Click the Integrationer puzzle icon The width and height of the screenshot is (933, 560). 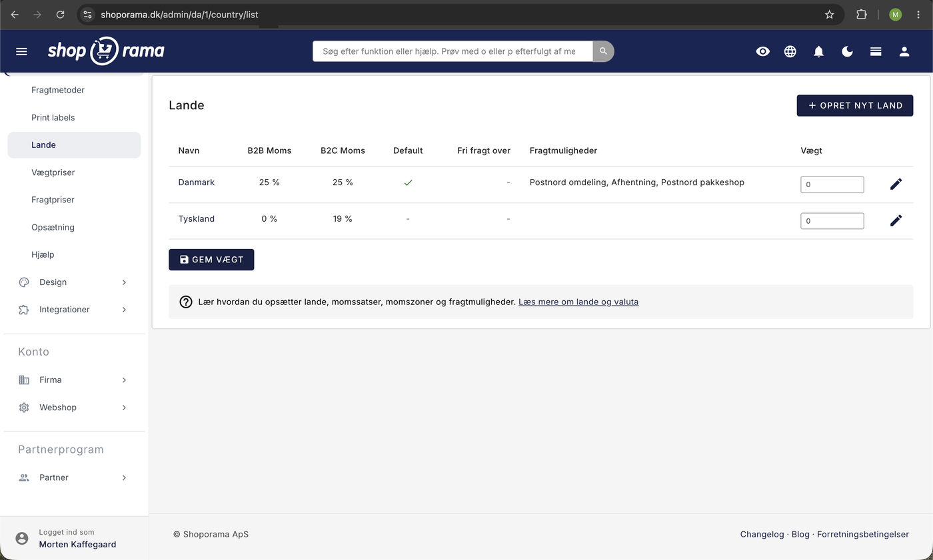[24, 310]
